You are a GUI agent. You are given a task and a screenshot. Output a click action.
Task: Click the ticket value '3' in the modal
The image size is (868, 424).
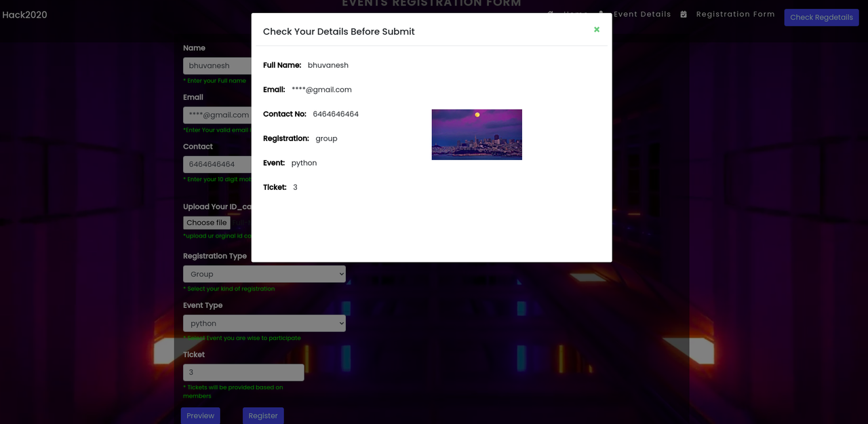(x=295, y=187)
